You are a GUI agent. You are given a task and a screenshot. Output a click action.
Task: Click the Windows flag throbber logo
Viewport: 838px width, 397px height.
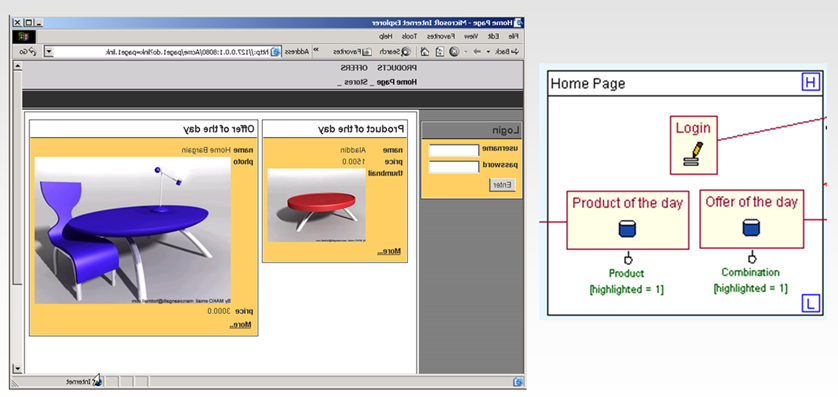point(24,37)
